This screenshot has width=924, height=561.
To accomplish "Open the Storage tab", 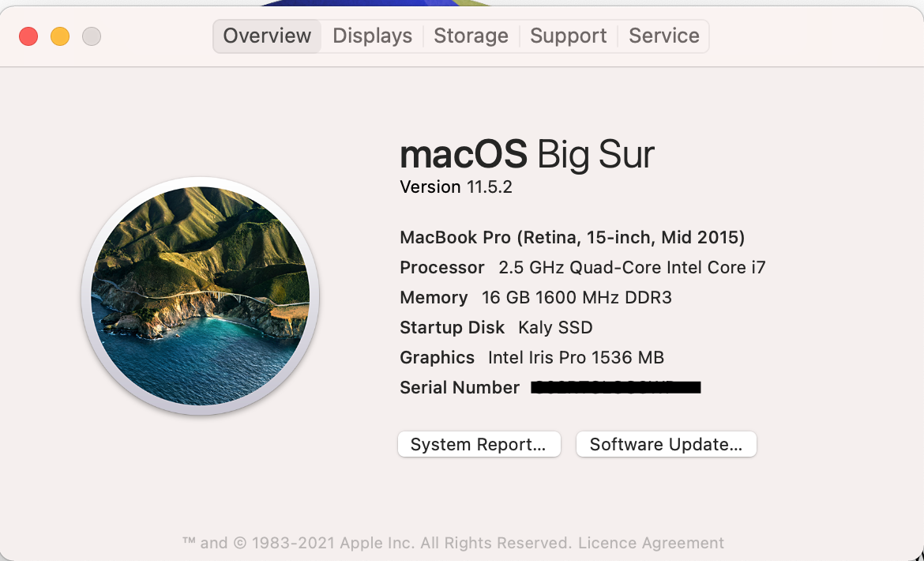I will point(471,36).
